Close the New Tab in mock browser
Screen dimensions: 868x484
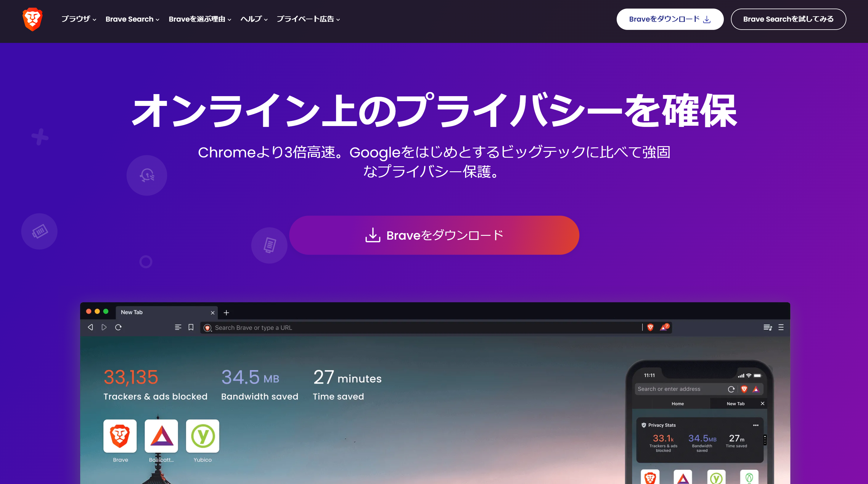(213, 313)
